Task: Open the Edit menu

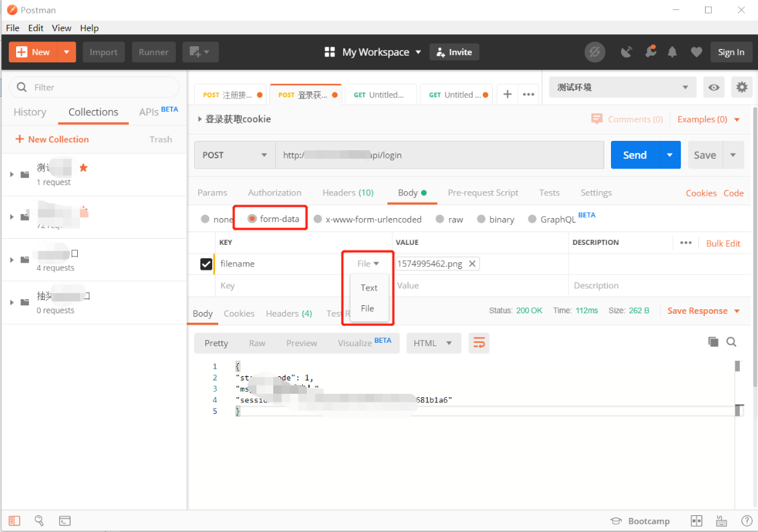Action: click(36, 28)
